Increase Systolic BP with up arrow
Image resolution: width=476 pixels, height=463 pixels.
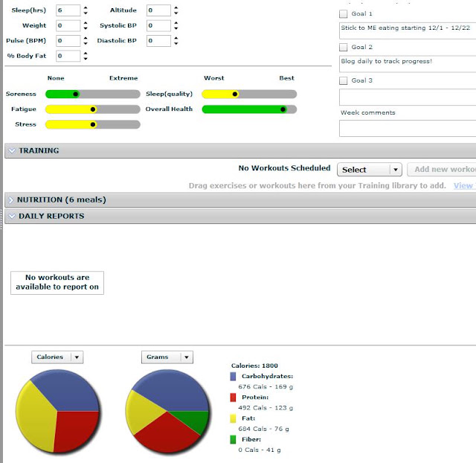(x=176, y=23)
